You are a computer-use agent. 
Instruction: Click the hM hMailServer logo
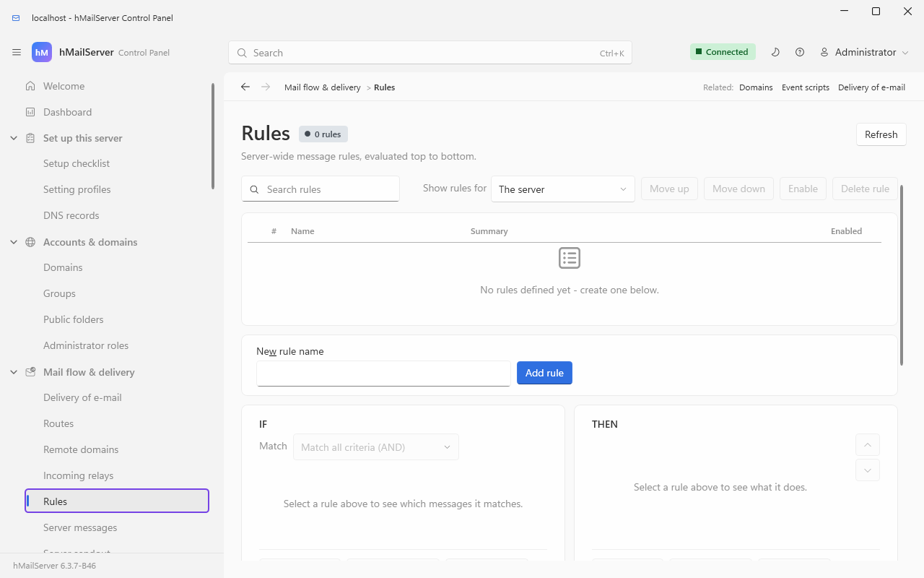[x=42, y=53]
